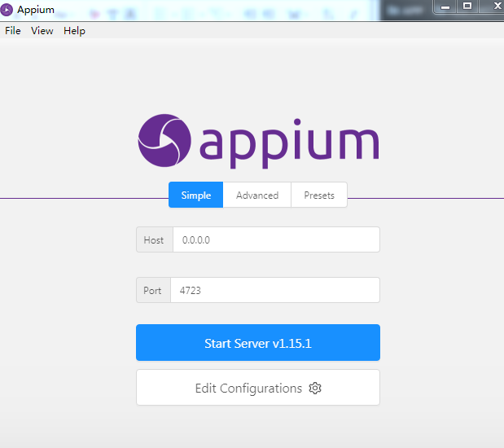504x448 pixels.
Task: Close the Appium window
Action: point(495,7)
